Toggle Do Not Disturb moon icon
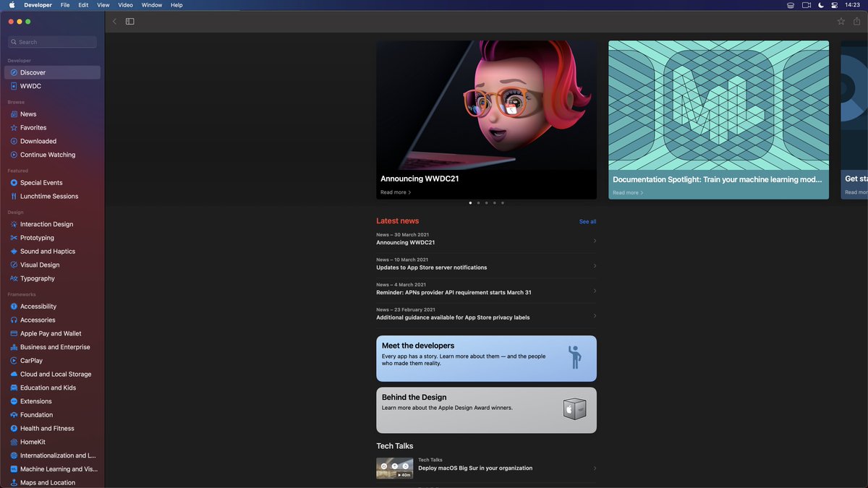This screenshot has width=868, height=488. click(821, 5)
